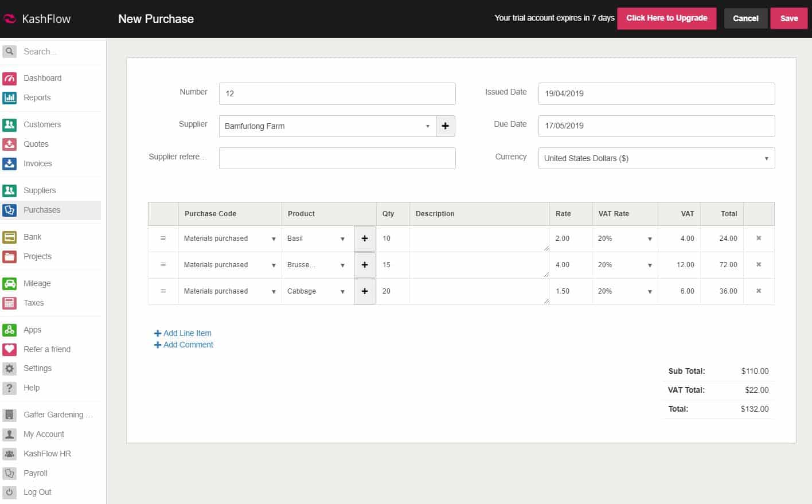Image resolution: width=812 pixels, height=504 pixels.
Task: Click Add Line Item link
Action: coord(183,333)
